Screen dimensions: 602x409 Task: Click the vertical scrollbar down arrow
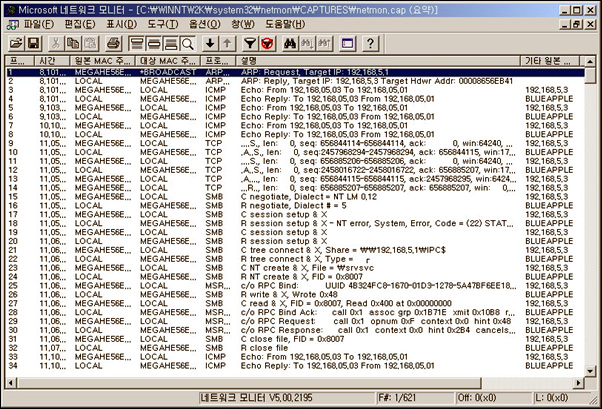pos(590,371)
